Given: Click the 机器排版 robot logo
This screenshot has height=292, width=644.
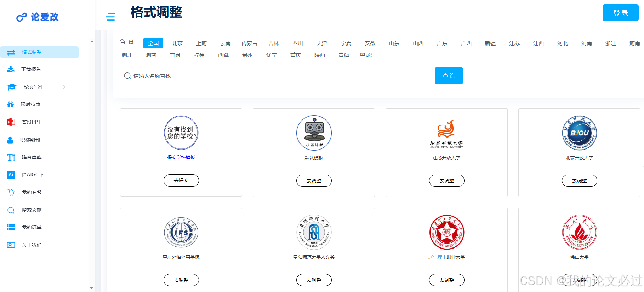Looking at the screenshot, I should pyautogui.click(x=314, y=133).
